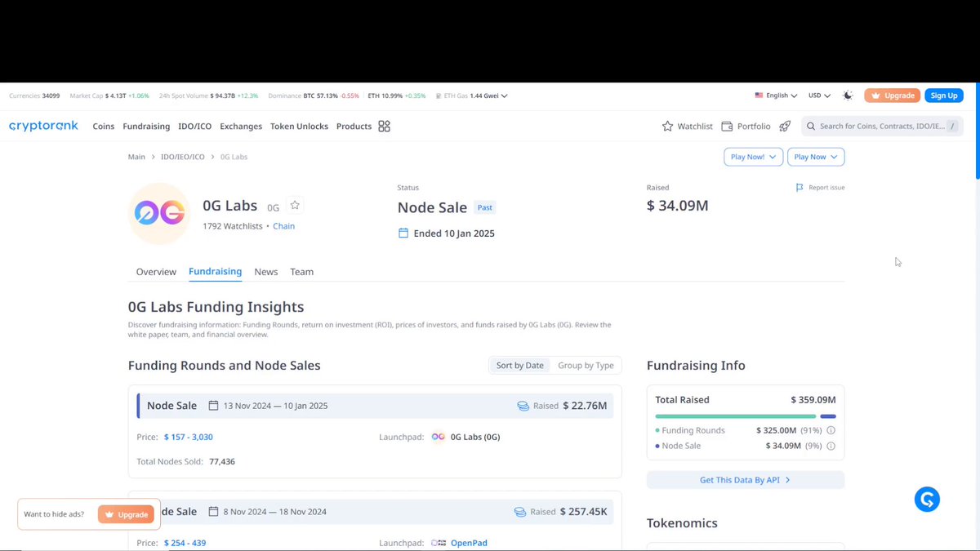Open the Token Unlocks menu
The width and height of the screenshot is (980, 551).
tap(299, 127)
